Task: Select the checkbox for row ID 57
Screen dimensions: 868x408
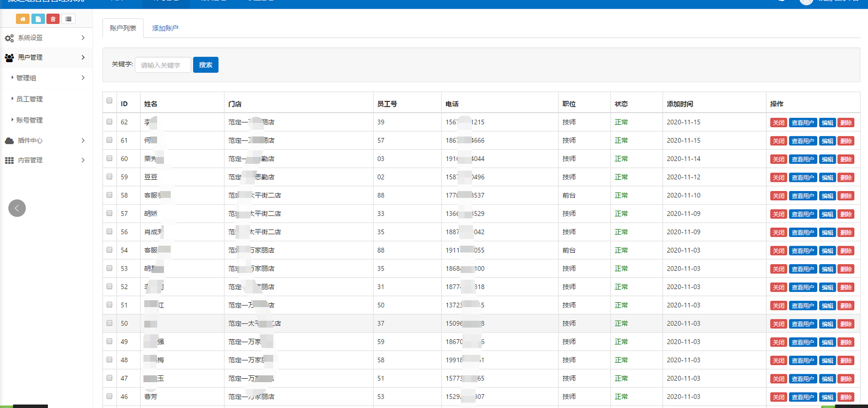Action: tap(109, 214)
